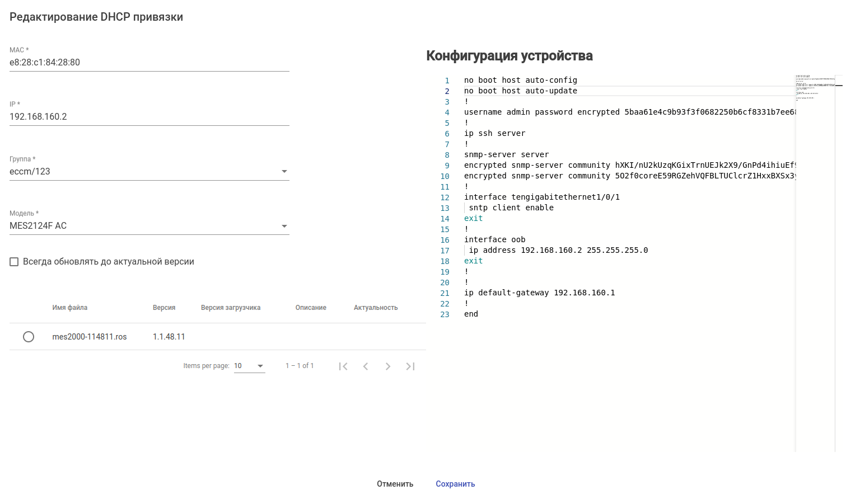Click the Актуальность column header

pyautogui.click(x=376, y=308)
